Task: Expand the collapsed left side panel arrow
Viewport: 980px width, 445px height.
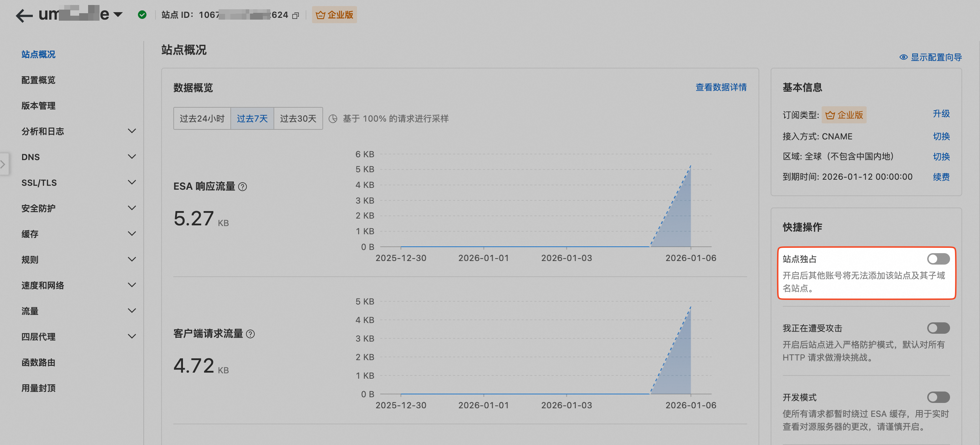Action: (4, 164)
